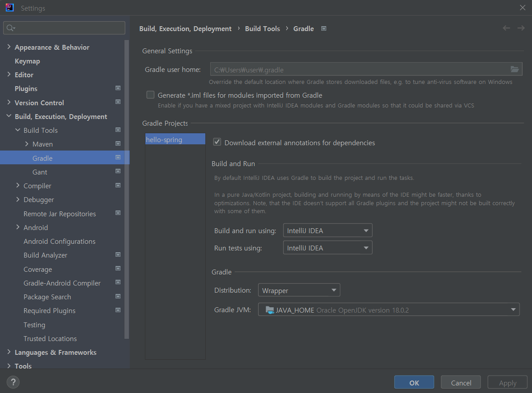This screenshot has height=393, width=532.
Task: Open the Run tests using dropdown
Action: coord(328,248)
